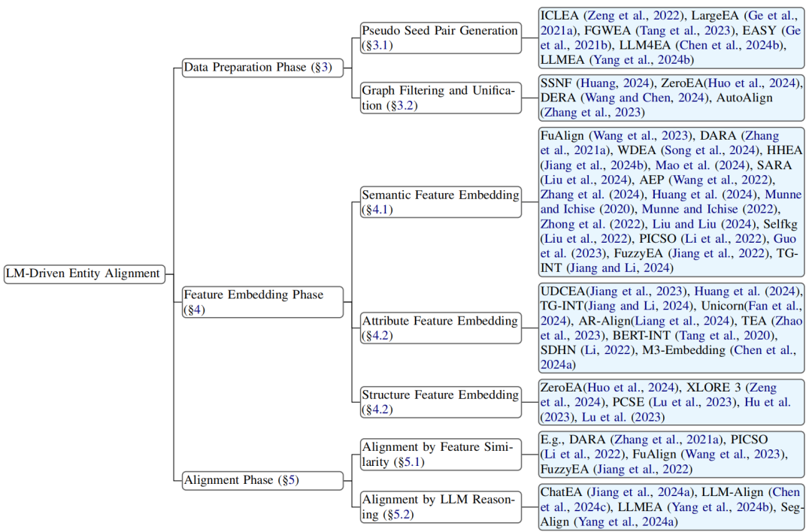Open citation Wang and Chen, 2024 for DERA
This screenshot has height=532, width=812.
click(645, 98)
